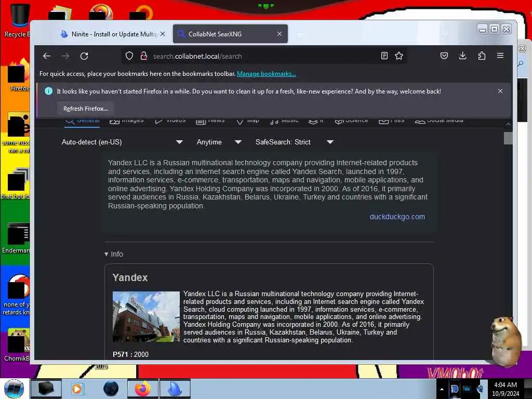
Task: Select the Enderman desktop icon
Action: (x=16, y=238)
